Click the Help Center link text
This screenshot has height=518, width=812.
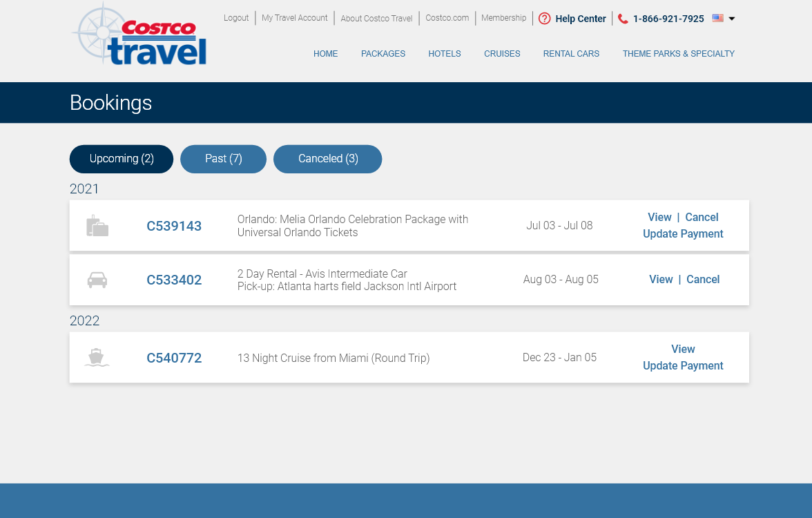pyautogui.click(x=581, y=19)
